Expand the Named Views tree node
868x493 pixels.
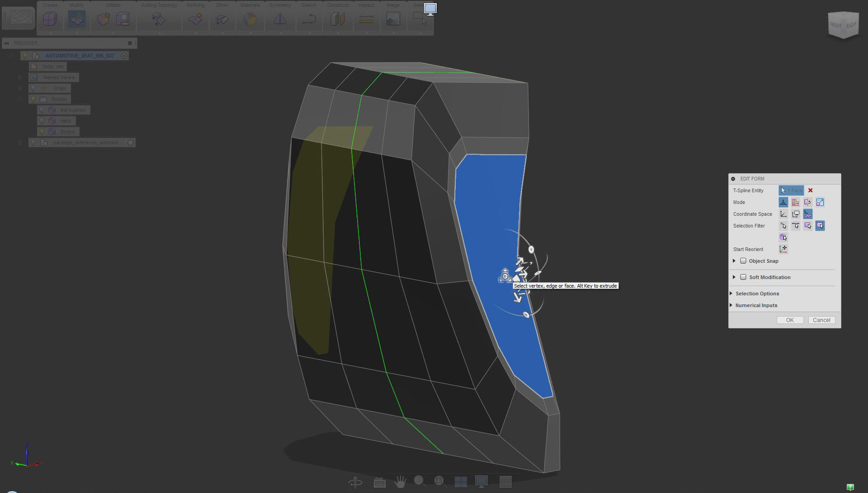point(20,77)
